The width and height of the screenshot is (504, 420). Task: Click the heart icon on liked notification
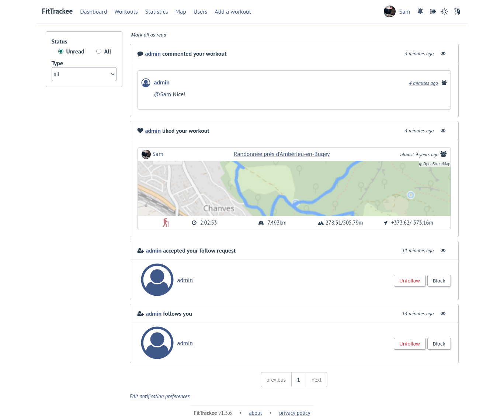pos(140,131)
